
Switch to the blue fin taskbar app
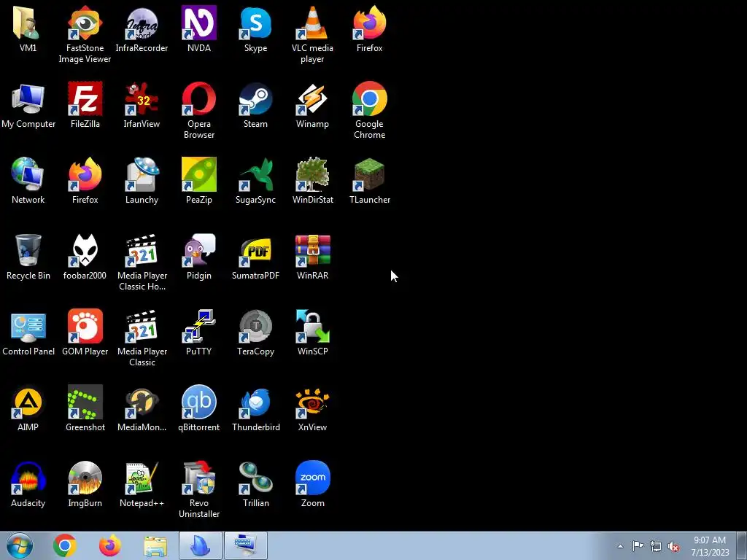201,545
